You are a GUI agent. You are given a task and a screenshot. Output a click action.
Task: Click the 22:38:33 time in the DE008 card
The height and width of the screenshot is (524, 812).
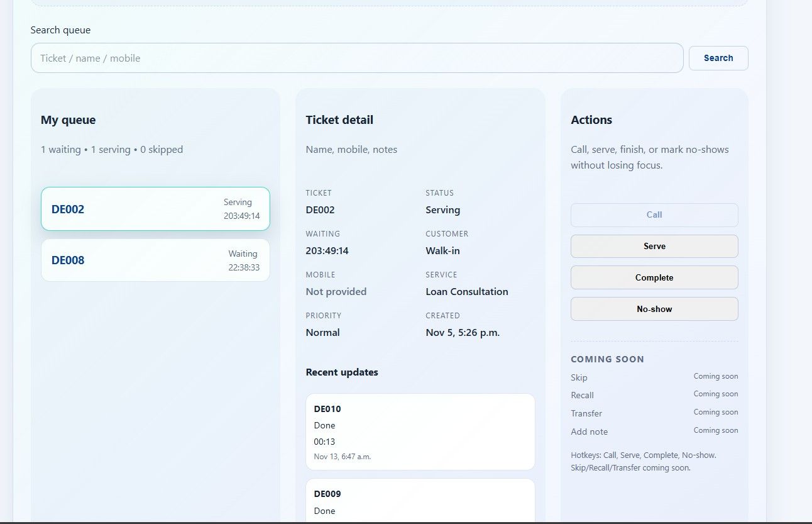(x=244, y=267)
